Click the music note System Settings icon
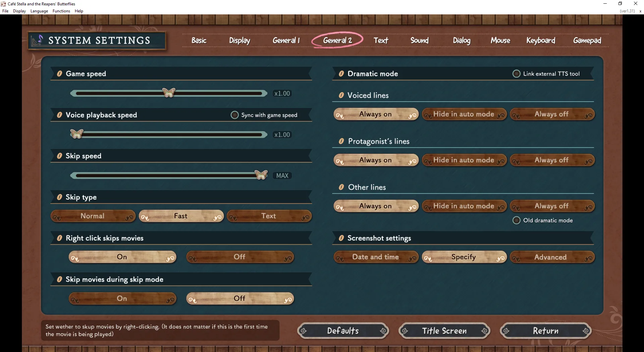644x352 pixels. point(37,41)
